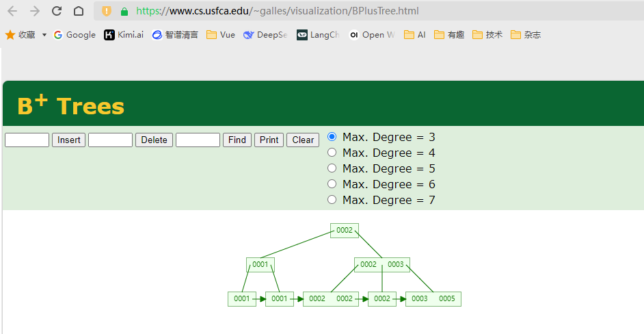Viewport: 644px width, 334px height.
Task: Focus the input field beside the Insert button
Action: 27,140
